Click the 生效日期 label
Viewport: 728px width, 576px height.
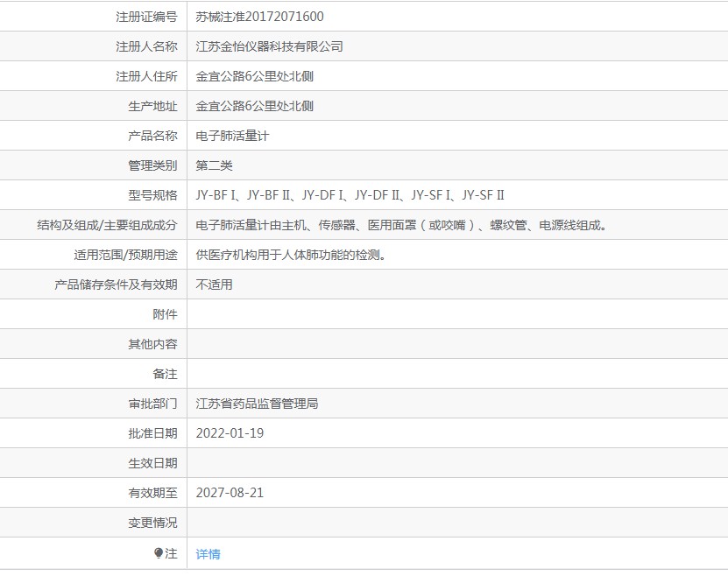(x=152, y=463)
